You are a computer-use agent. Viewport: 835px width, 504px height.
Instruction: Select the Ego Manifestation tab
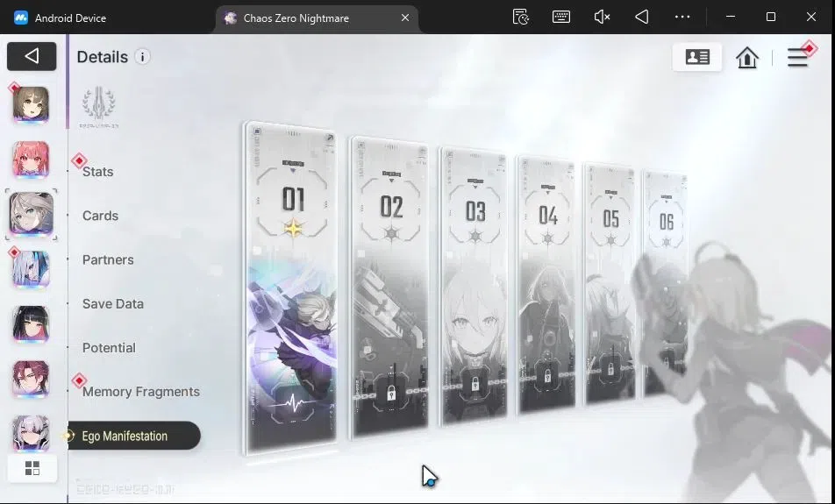(134, 436)
